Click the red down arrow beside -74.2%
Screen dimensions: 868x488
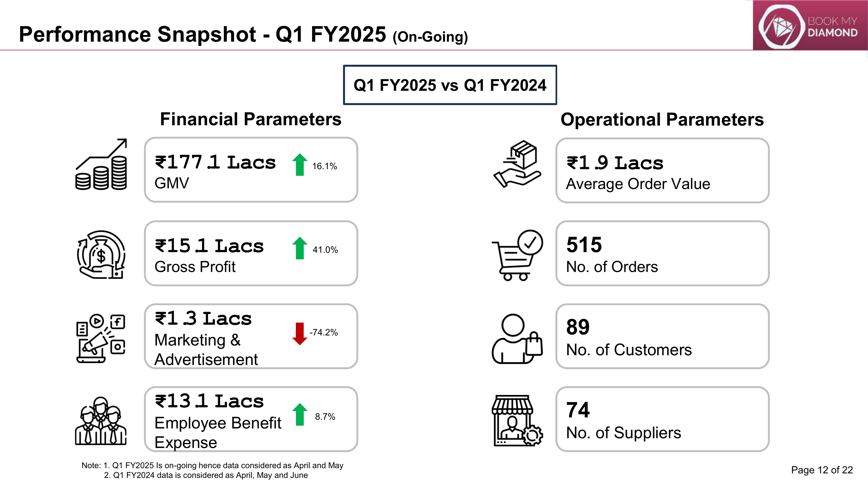tap(299, 334)
